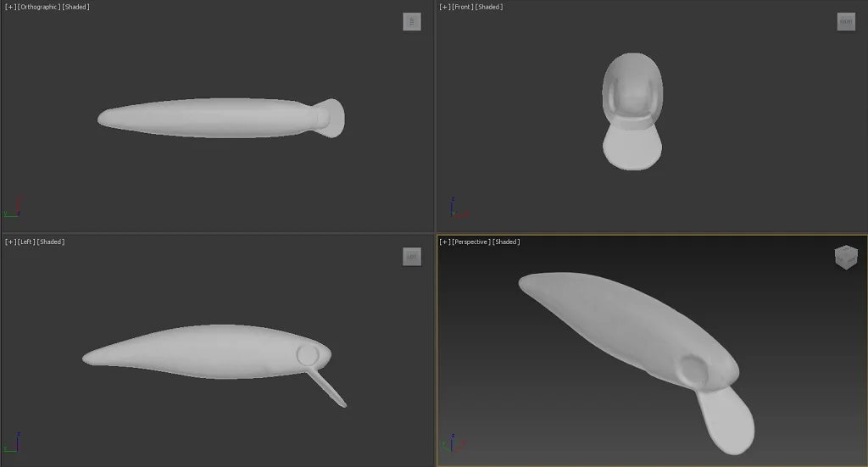
Task: Click the ViewCube in the Left viewport
Action: click(x=412, y=257)
